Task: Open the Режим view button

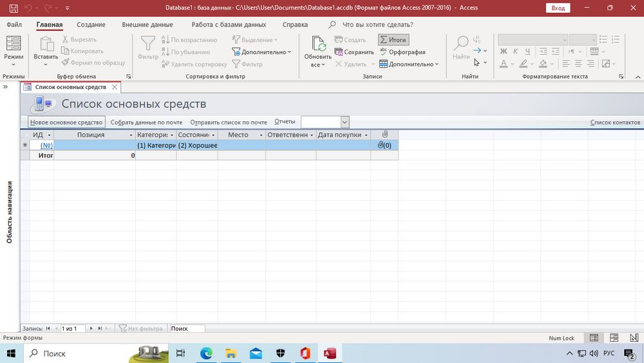Action: (14, 52)
